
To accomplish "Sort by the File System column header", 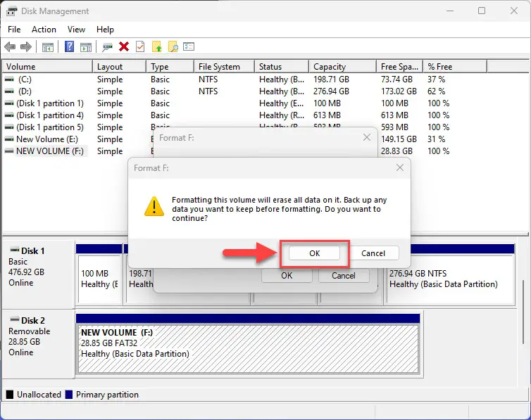I will click(218, 67).
